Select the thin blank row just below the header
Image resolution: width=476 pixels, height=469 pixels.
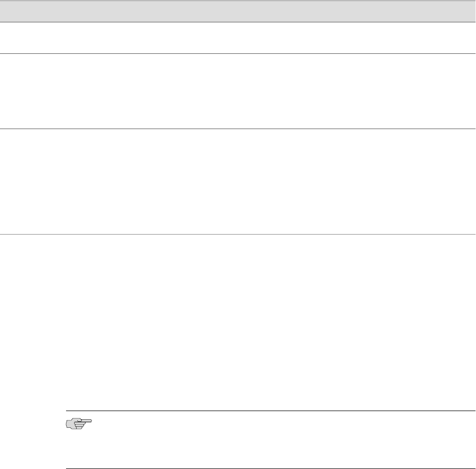pos(238,38)
